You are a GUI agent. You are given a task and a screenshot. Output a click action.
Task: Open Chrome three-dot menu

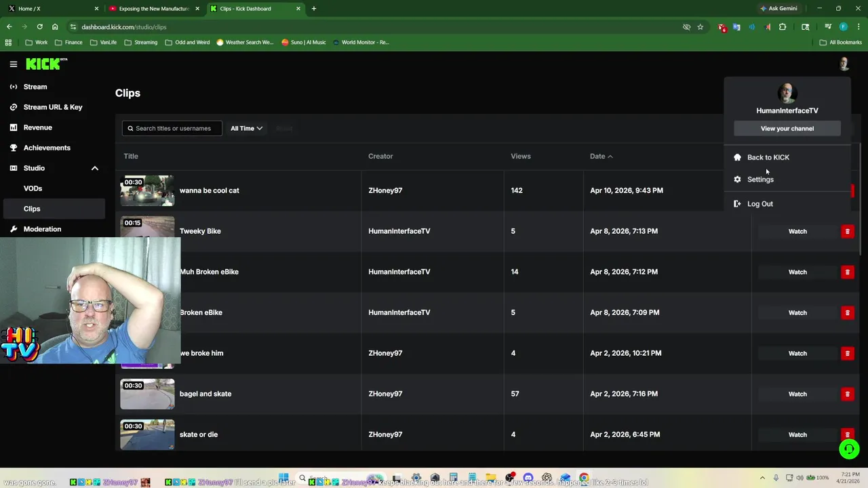(858, 27)
